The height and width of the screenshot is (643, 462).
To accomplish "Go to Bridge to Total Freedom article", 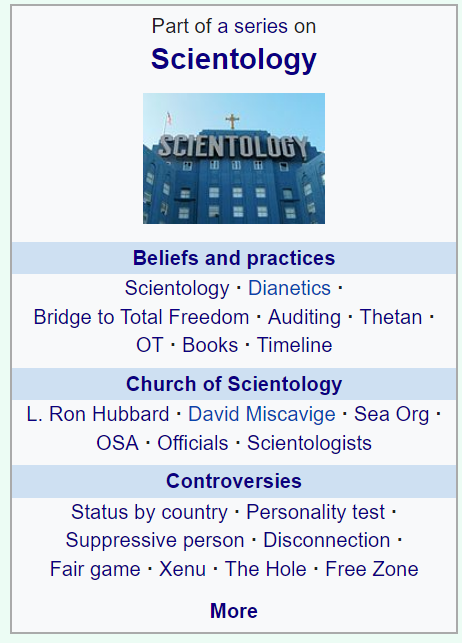I will [141, 317].
